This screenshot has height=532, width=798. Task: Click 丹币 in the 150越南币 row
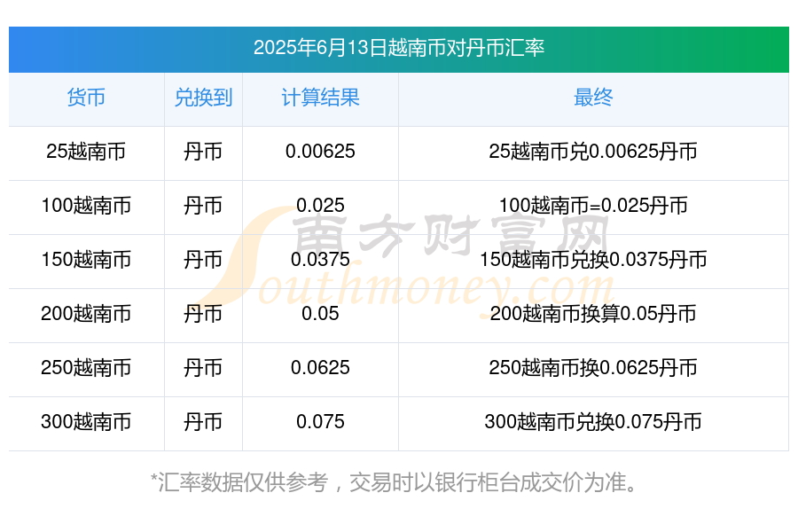tap(203, 260)
